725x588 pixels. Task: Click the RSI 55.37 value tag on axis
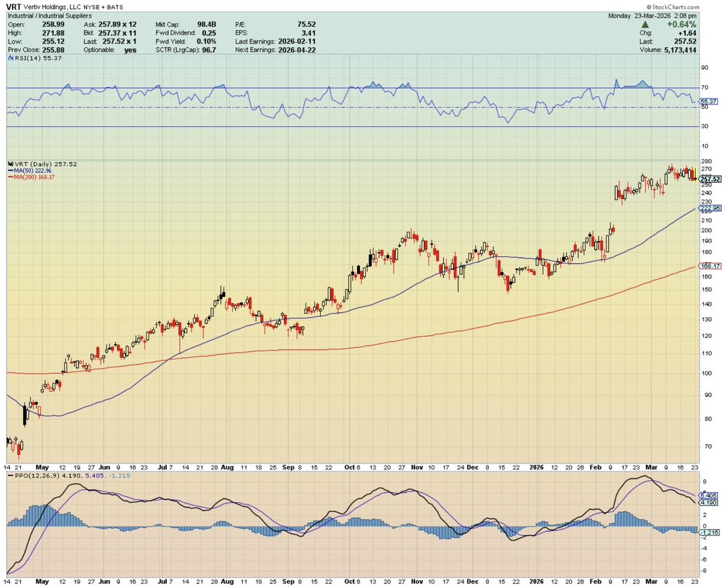pos(707,101)
